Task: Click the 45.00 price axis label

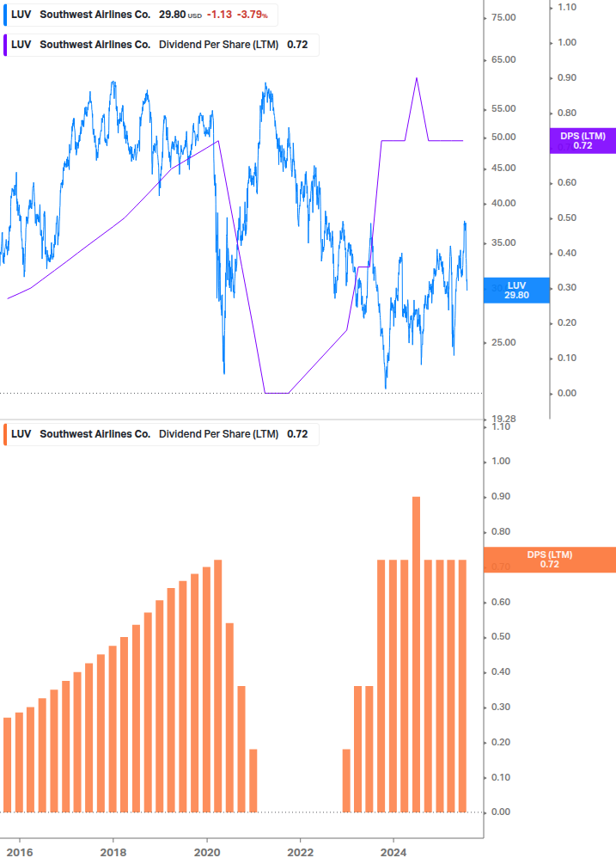Action: pos(503,168)
